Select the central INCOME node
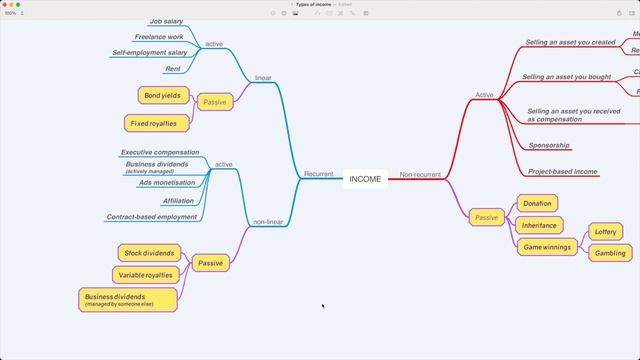This screenshot has width=640, height=360. (x=365, y=179)
